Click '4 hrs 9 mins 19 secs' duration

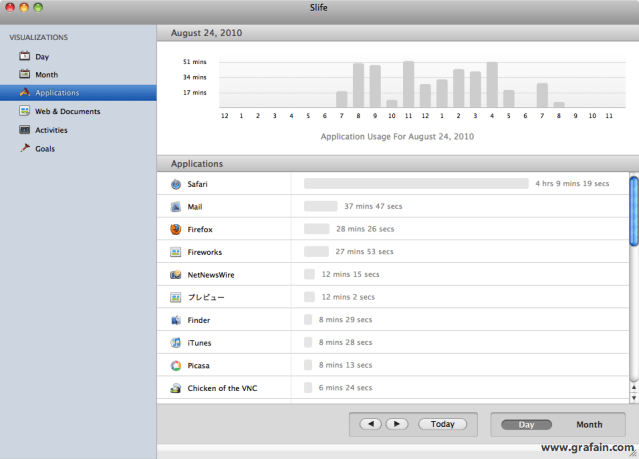[572, 183]
